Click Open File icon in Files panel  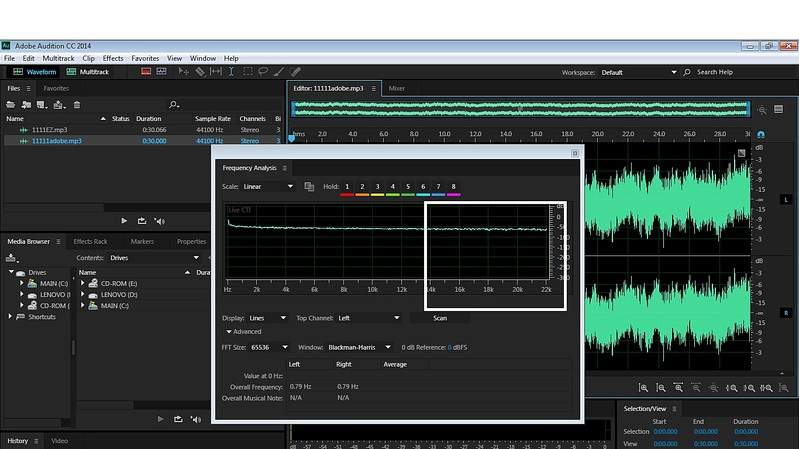click(11, 105)
